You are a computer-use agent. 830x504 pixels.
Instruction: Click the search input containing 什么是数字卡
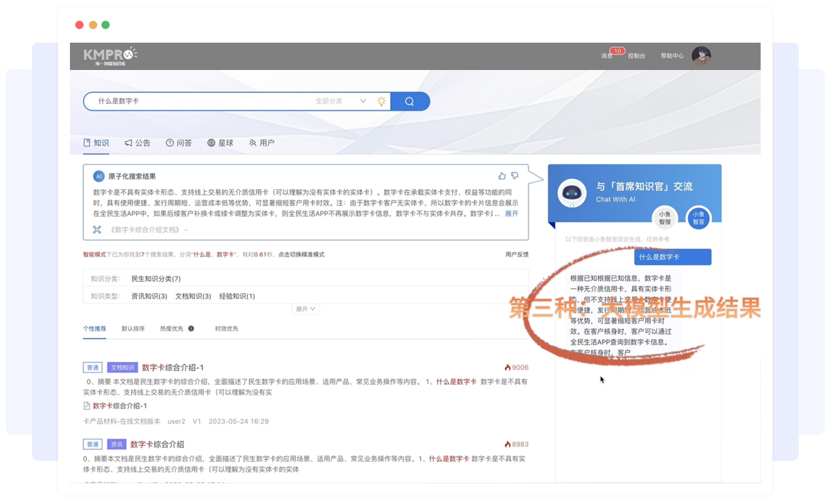tap(202, 101)
